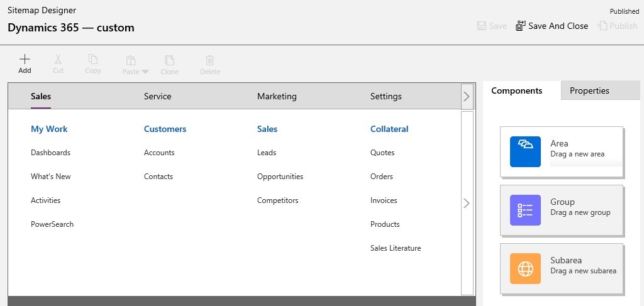Image resolution: width=644 pixels, height=306 pixels.
Task: Select the Activities subarea
Action: coord(45,200)
